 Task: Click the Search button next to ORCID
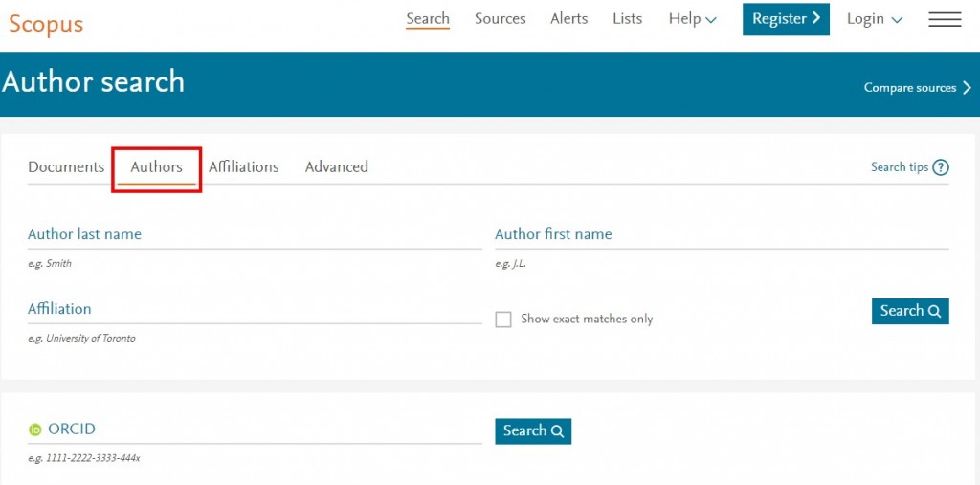coord(533,431)
